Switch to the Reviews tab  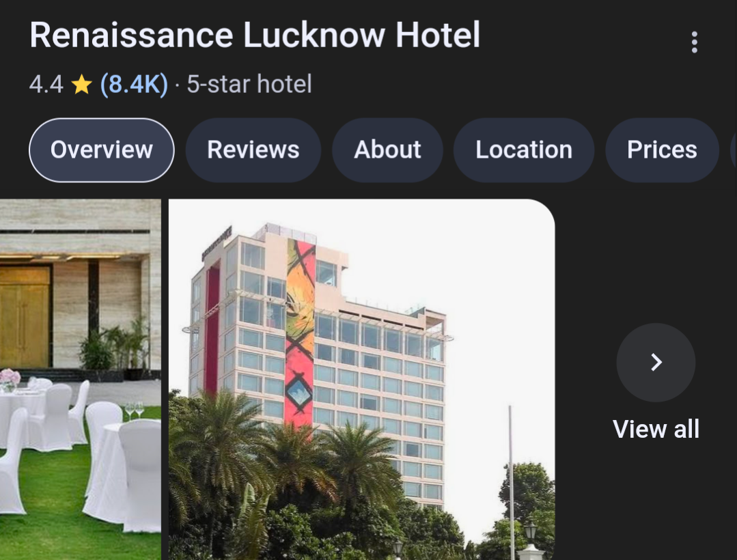(253, 150)
